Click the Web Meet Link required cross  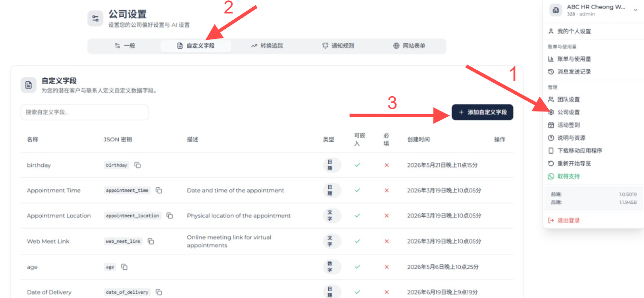pos(386,241)
